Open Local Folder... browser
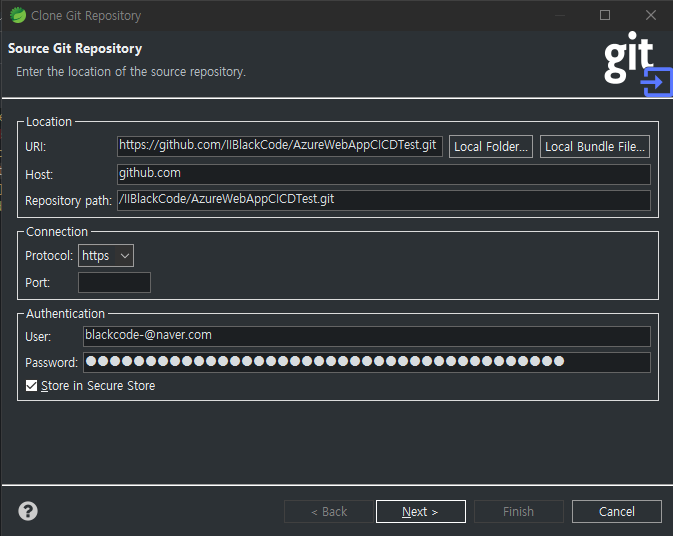 click(491, 147)
